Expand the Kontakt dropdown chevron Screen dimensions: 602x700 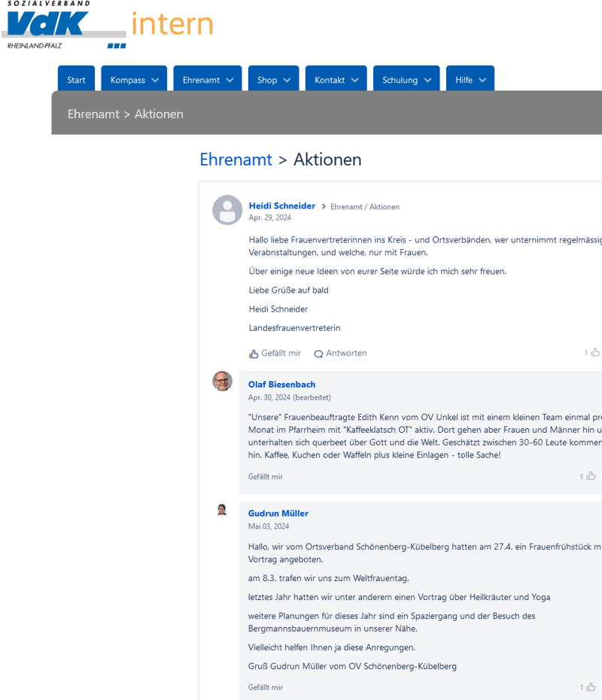click(x=354, y=80)
